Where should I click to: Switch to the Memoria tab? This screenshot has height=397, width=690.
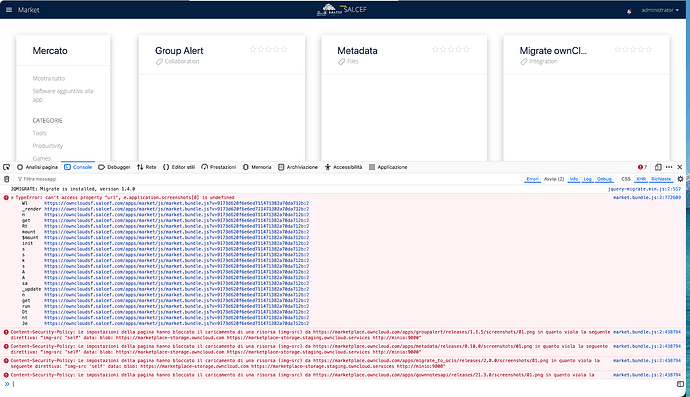click(257, 167)
